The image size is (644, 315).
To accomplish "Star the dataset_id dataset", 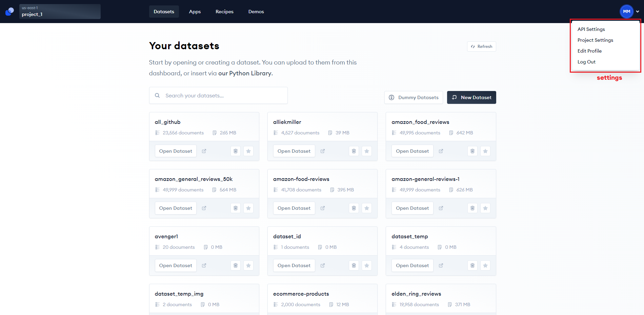I will tap(367, 265).
